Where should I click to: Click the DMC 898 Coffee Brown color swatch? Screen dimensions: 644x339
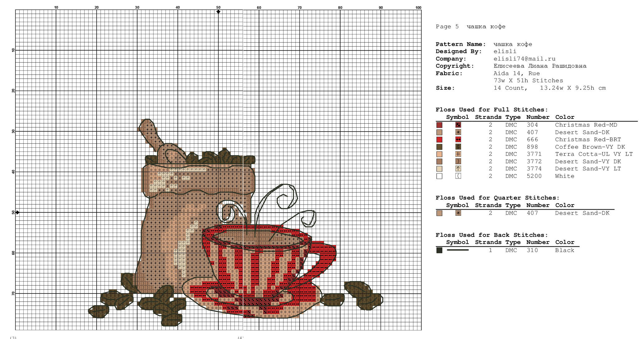(439, 147)
